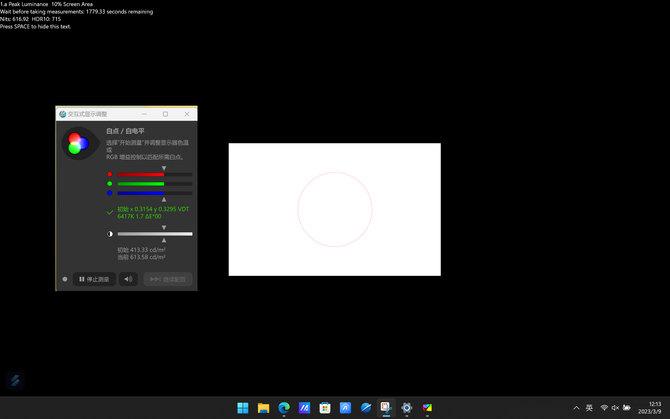The image size is (670, 419).
Task: Toggle the speaker sound button
Action: click(x=128, y=279)
